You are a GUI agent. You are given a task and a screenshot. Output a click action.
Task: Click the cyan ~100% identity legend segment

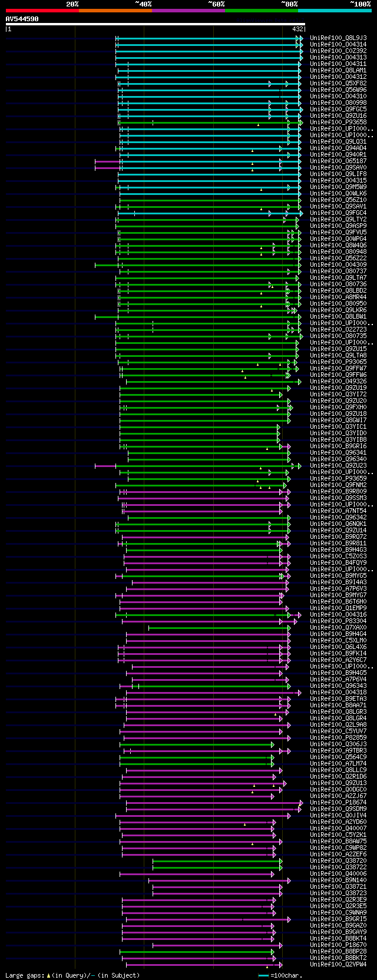pos(335,11)
